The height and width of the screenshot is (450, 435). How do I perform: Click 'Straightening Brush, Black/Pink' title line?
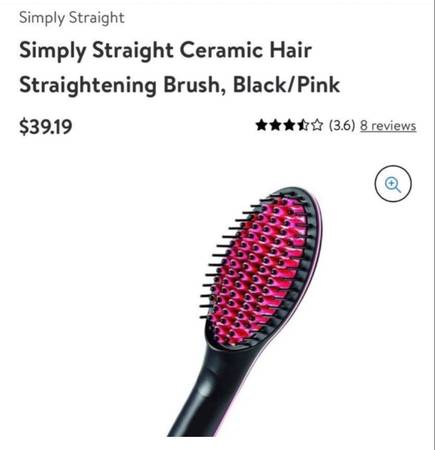point(179,85)
